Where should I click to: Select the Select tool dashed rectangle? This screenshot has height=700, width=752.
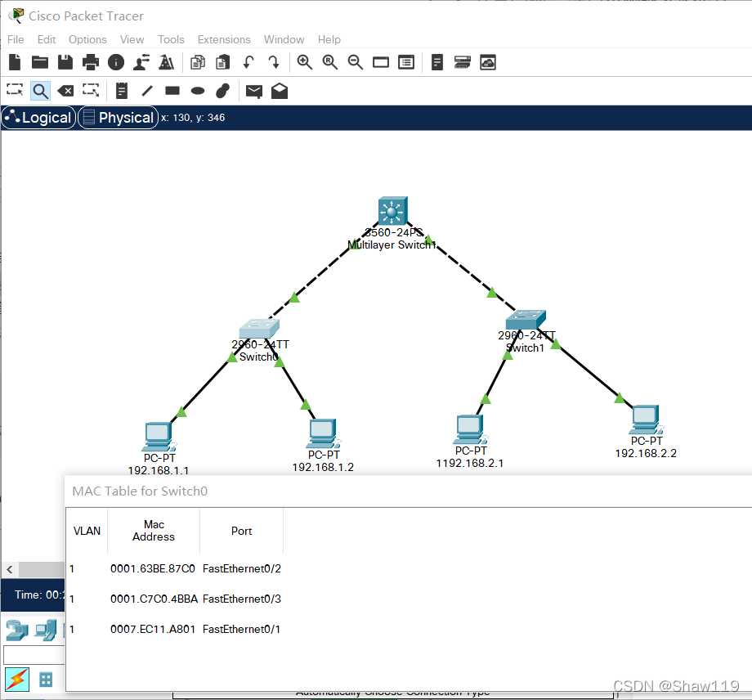[x=15, y=90]
